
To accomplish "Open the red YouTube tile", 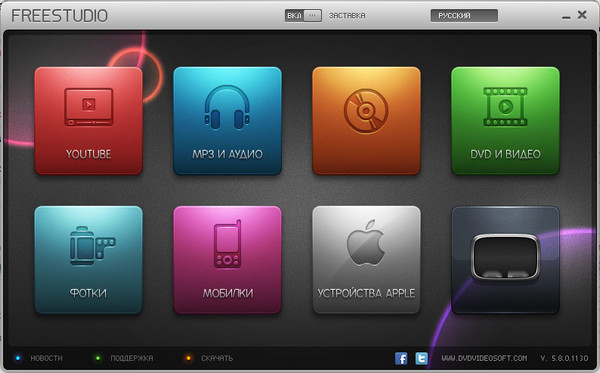I will pos(88,121).
